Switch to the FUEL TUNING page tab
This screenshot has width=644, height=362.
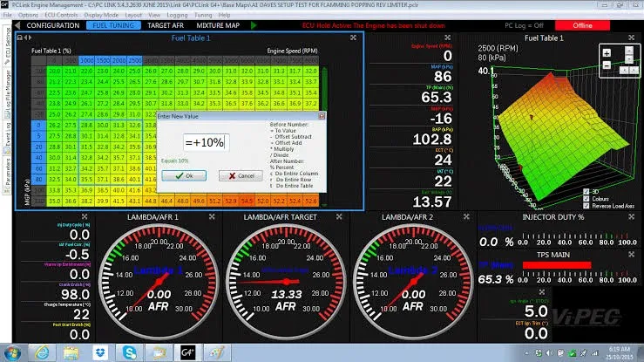pos(113,25)
